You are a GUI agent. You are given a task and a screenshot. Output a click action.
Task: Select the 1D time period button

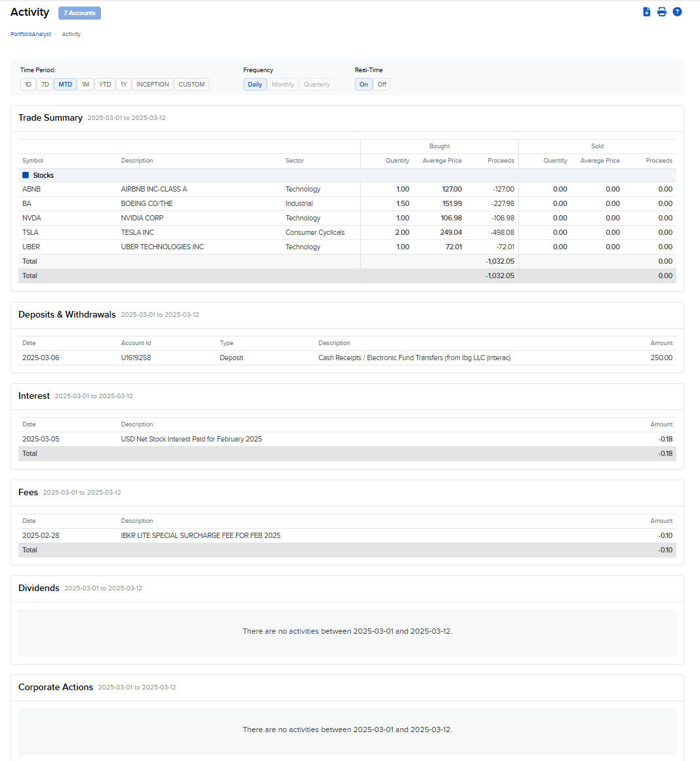click(x=28, y=84)
